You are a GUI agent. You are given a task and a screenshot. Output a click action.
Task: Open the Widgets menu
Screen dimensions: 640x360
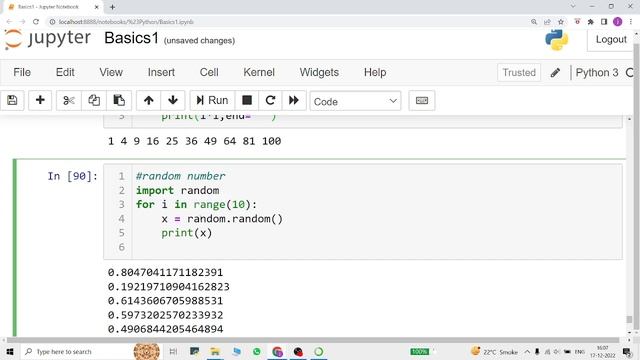319,73
